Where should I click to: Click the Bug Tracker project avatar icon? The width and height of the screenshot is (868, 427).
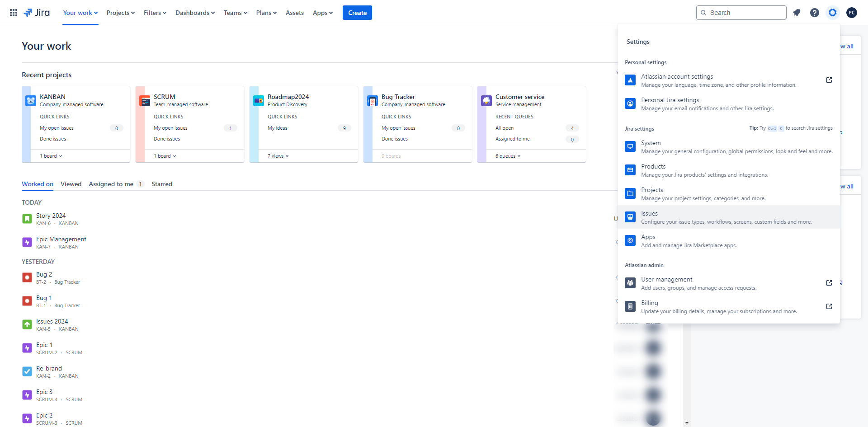coord(373,101)
